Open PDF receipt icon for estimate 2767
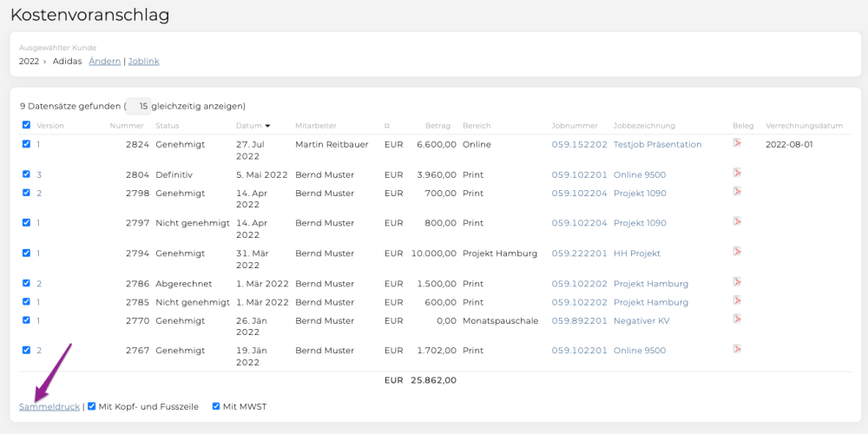The image size is (868, 434). point(737,349)
